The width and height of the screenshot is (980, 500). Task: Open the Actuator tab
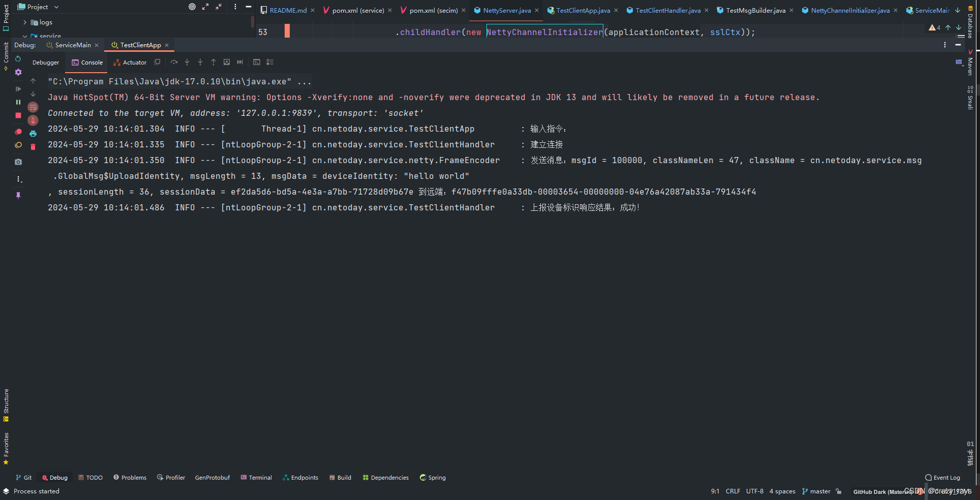(x=130, y=63)
